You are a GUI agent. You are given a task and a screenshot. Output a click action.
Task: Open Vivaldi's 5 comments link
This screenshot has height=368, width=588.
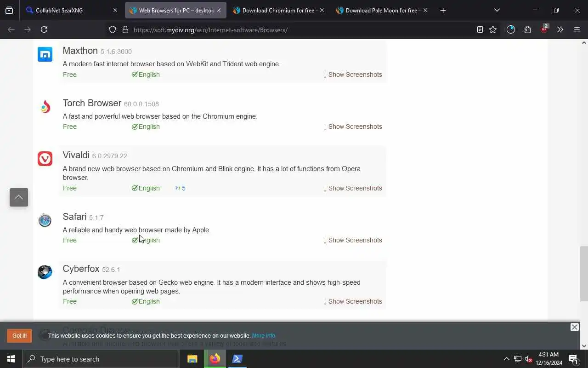[180, 188]
